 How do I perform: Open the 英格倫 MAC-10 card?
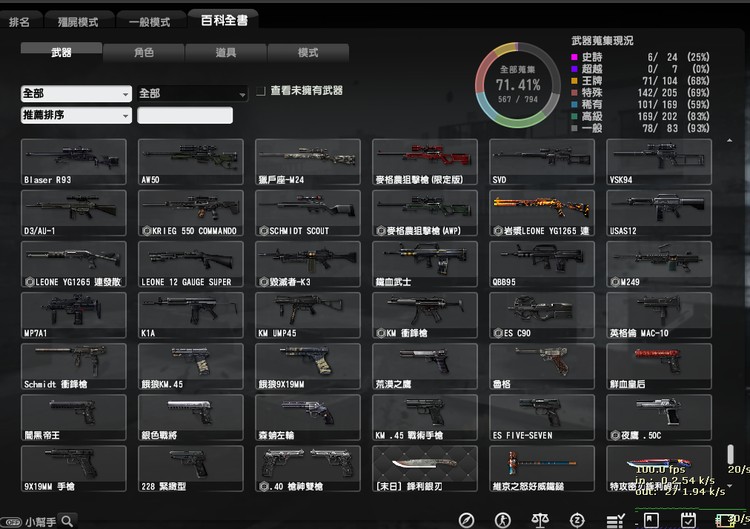(x=659, y=315)
